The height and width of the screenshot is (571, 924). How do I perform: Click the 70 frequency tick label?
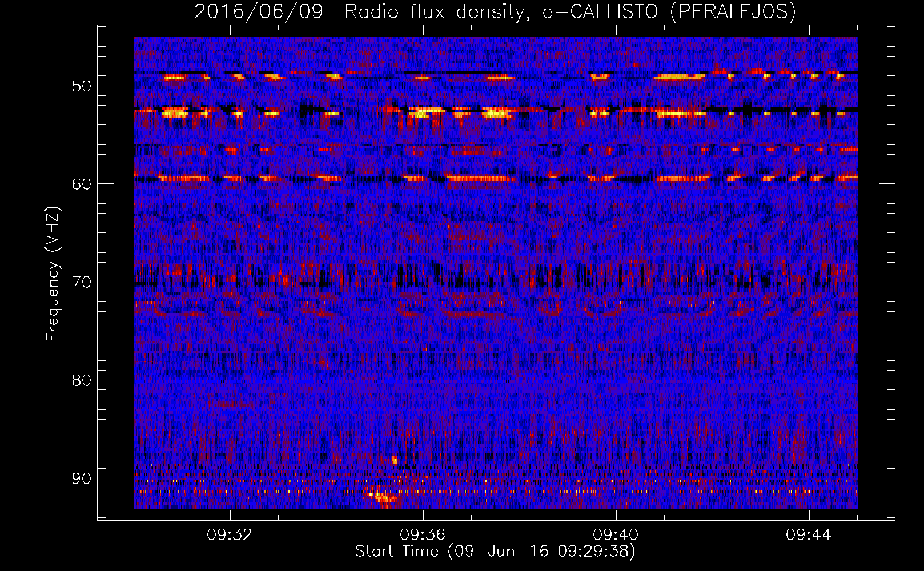click(x=82, y=282)
